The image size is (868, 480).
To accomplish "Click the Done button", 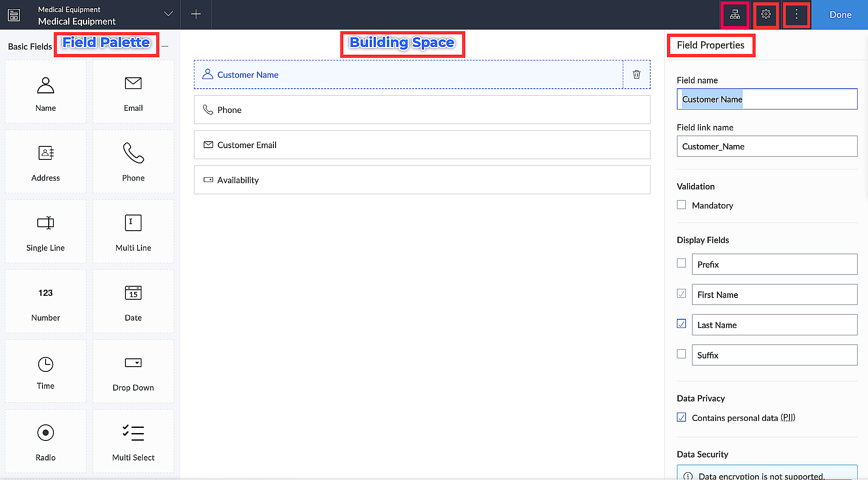I will 840,15.
